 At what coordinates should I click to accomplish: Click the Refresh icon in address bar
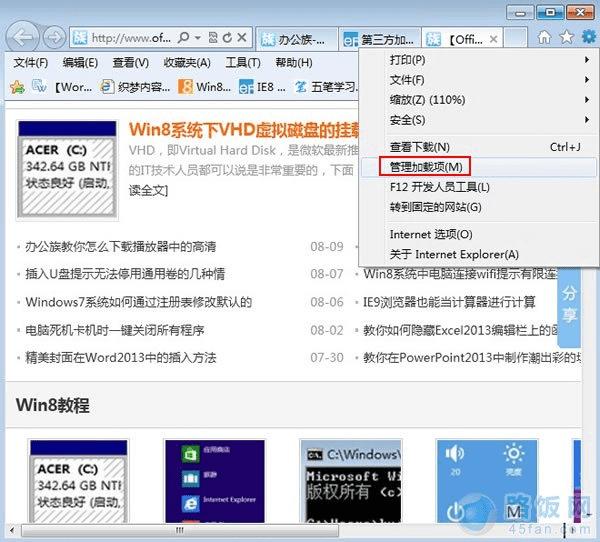coord(227,38)
